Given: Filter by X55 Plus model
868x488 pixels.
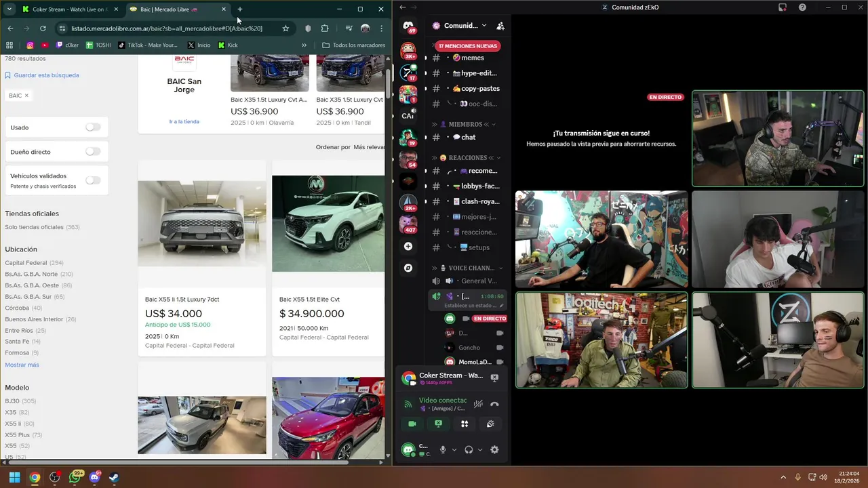Looking at the screenshot, I should 17,435.
